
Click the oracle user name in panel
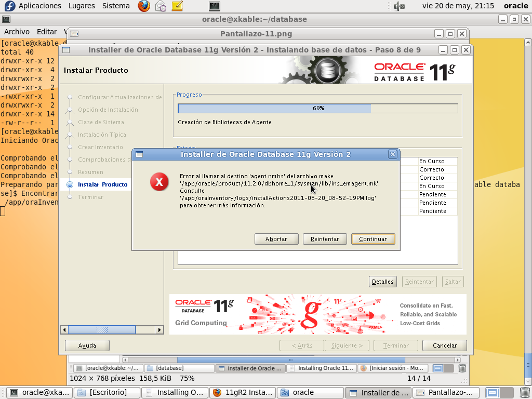coord(516,6)
